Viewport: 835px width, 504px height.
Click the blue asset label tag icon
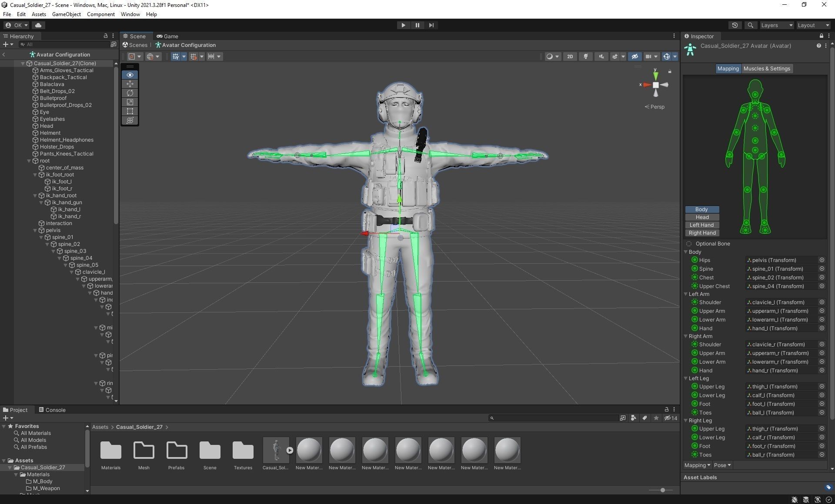coord(828,487)
